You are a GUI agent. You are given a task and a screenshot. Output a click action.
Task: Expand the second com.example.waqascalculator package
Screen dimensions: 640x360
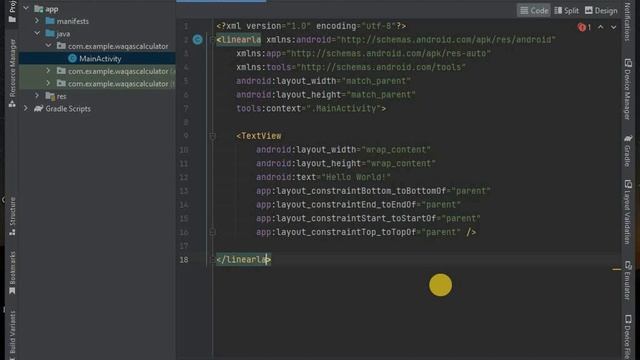click(48, 71)
